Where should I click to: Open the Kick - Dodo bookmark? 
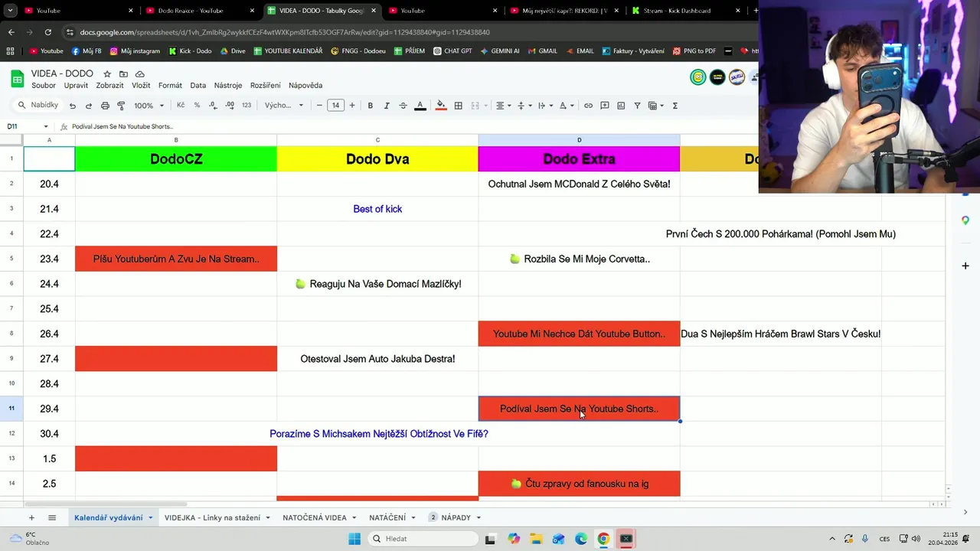(x=191, y=51)
